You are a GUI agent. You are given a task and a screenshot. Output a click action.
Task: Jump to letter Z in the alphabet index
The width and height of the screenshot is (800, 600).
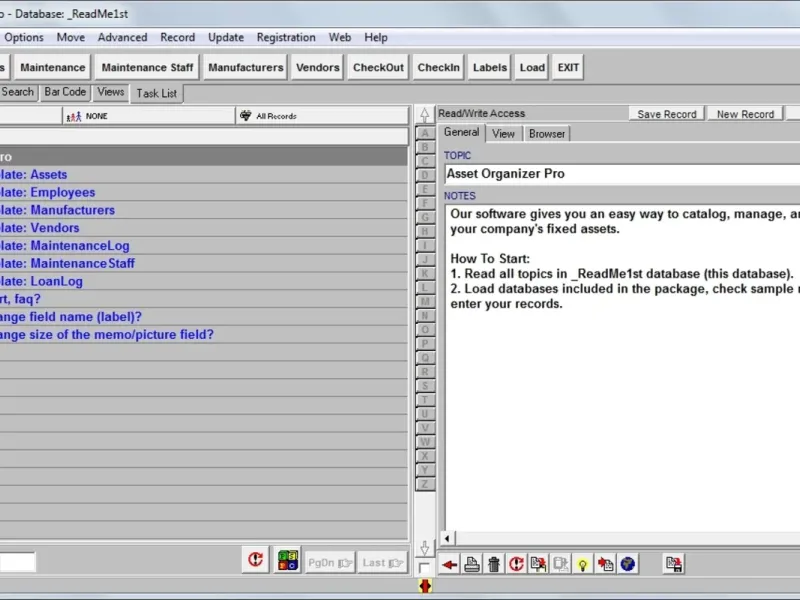point(425,484)
